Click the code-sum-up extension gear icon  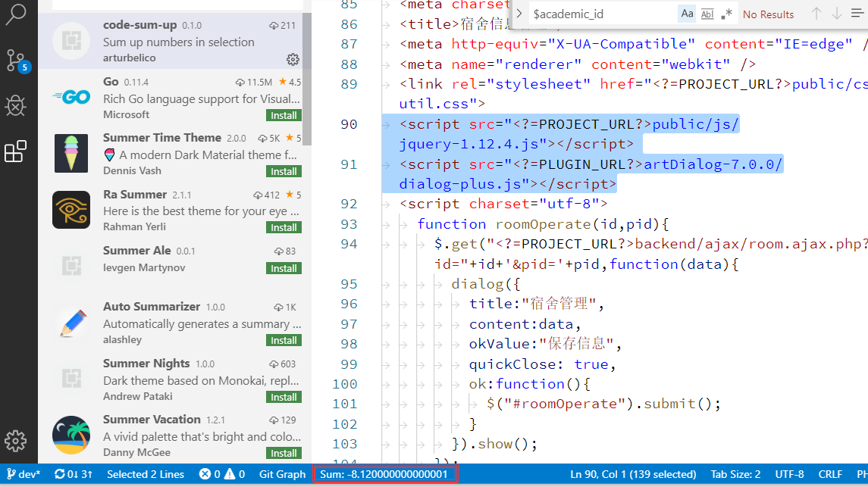click(x=293, y=59)
